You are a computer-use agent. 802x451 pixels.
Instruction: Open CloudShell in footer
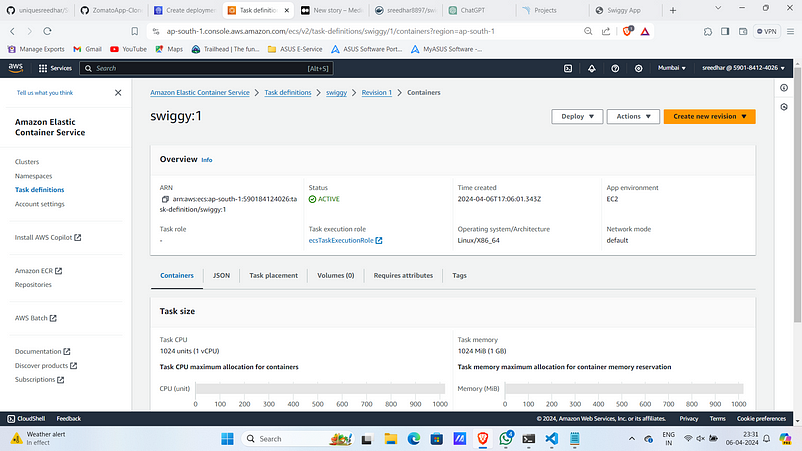tap(26, 418)
